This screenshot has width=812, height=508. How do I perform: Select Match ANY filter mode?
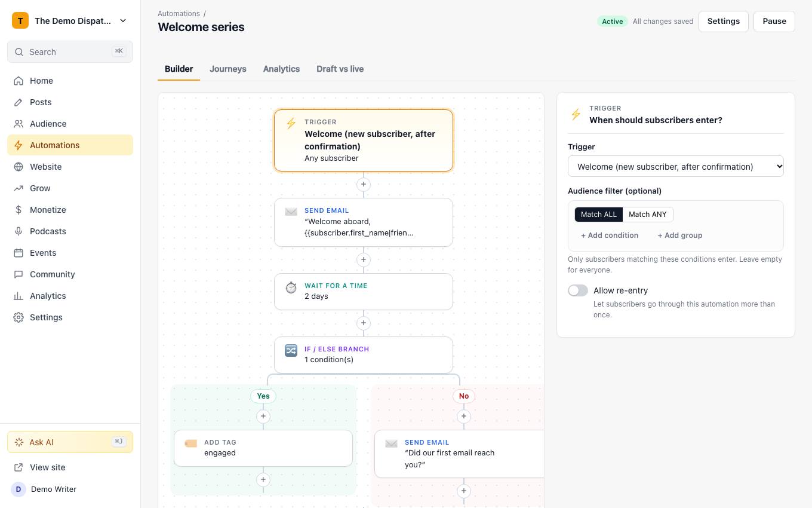coord(647,215)
